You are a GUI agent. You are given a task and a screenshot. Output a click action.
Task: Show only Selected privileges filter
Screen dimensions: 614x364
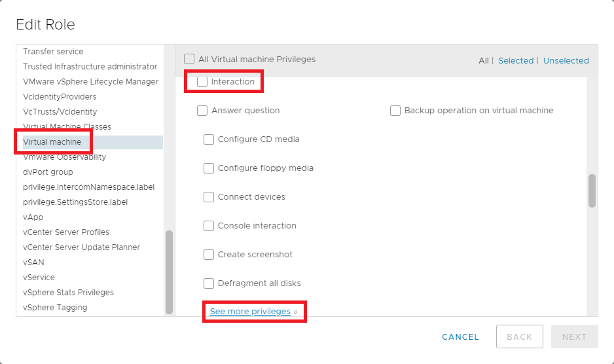point(516,61)
